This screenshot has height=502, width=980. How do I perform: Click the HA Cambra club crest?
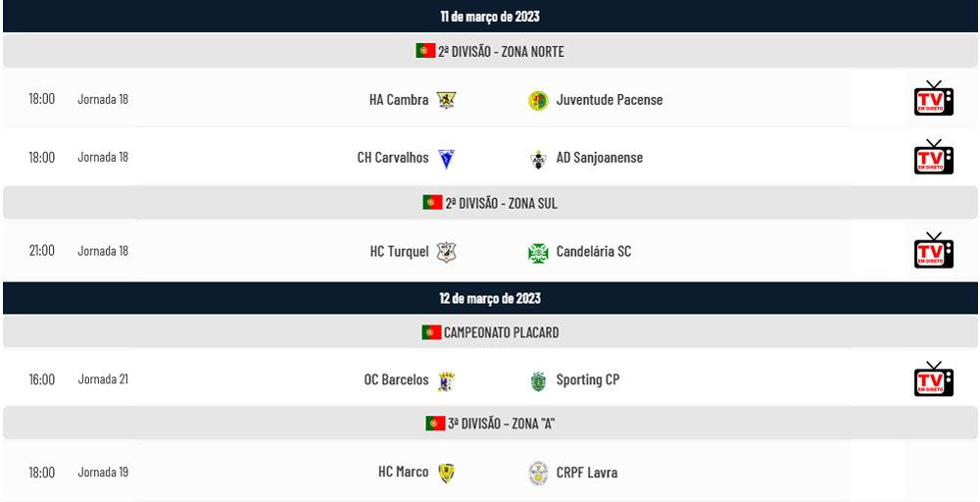click(446, 100)
